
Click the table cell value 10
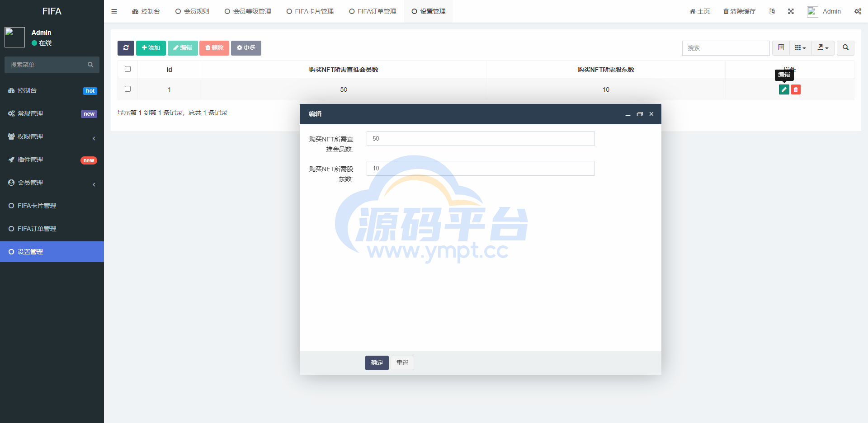click(606, 89)
